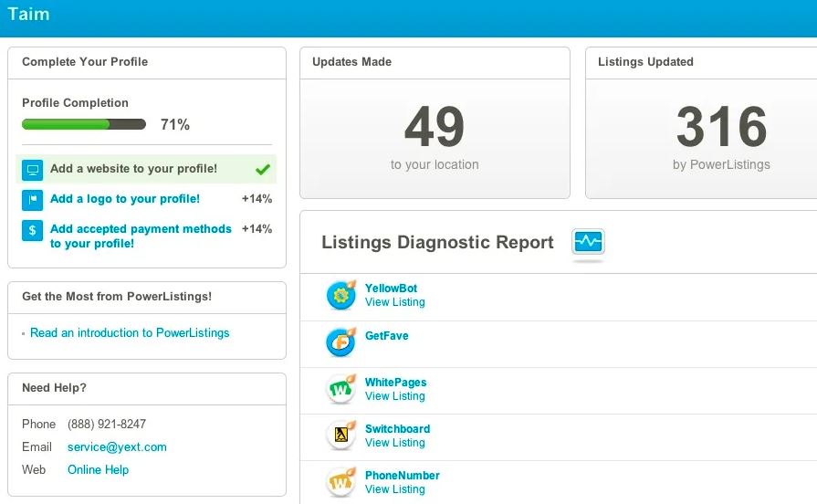Open the GetFave name link
The image size is (817, 504).
[x=387, y=336]
